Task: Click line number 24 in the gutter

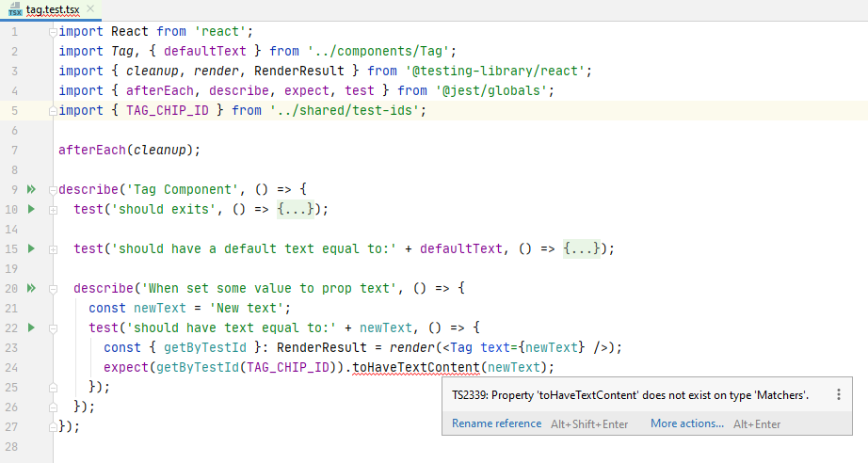Action: point(11,367)
